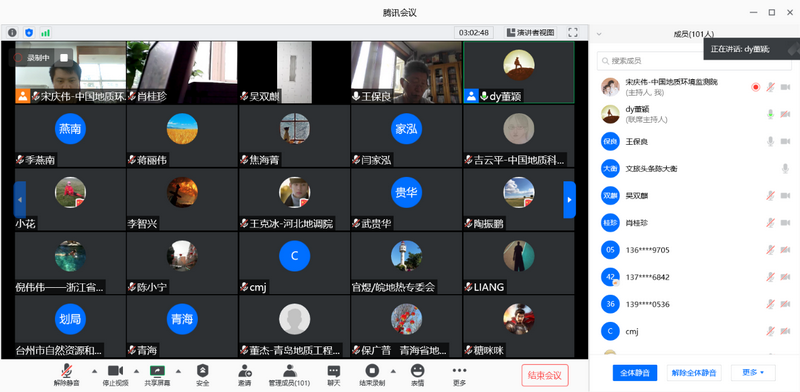Enter fullscreen mode
800x392 pixels.
(x=573, y=33)
